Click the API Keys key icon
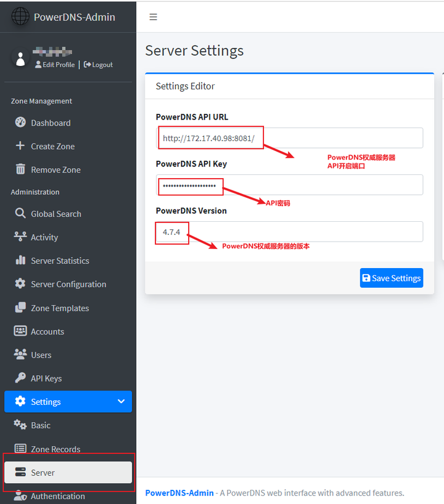The width and height of the screenshot is (444, 504). (20, 378)
